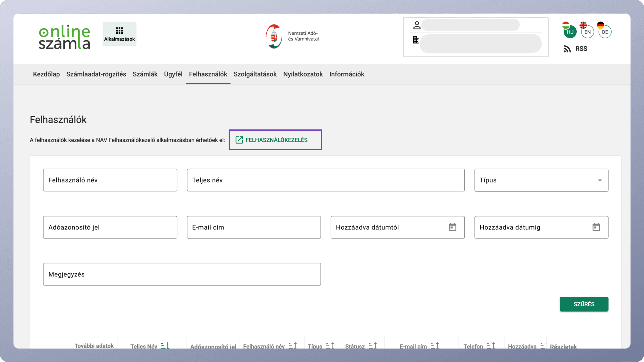Open the Ügyfél menu
The width and height of the screenshot is (644, 362).
coord(173,74)
